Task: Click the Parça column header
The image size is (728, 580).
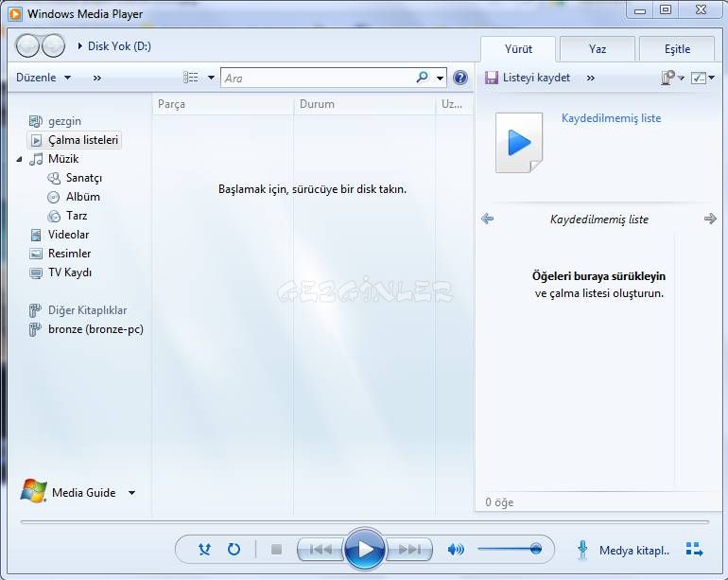Action: pyautogui.click(x=223, y=104)
